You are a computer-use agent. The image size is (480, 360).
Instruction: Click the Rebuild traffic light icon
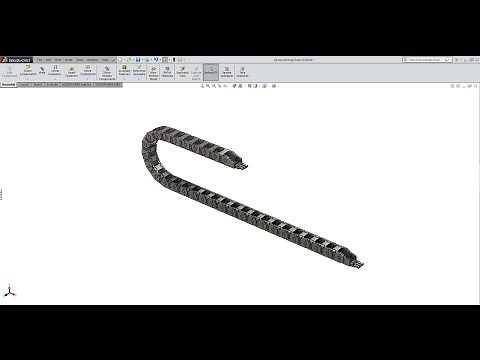(x=174, y=60)
